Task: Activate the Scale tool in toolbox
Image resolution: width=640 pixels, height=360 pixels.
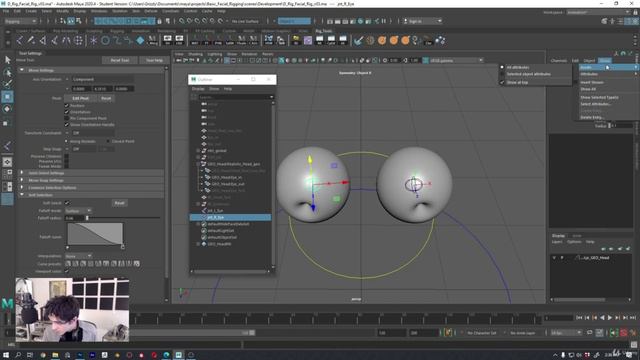Action: [x=7, y=122]
